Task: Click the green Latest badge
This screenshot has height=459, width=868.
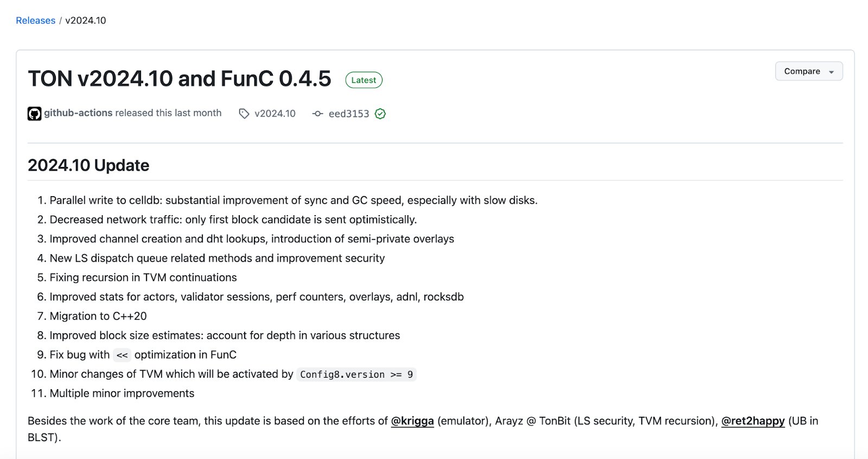Action: click(x=363, y=80)
